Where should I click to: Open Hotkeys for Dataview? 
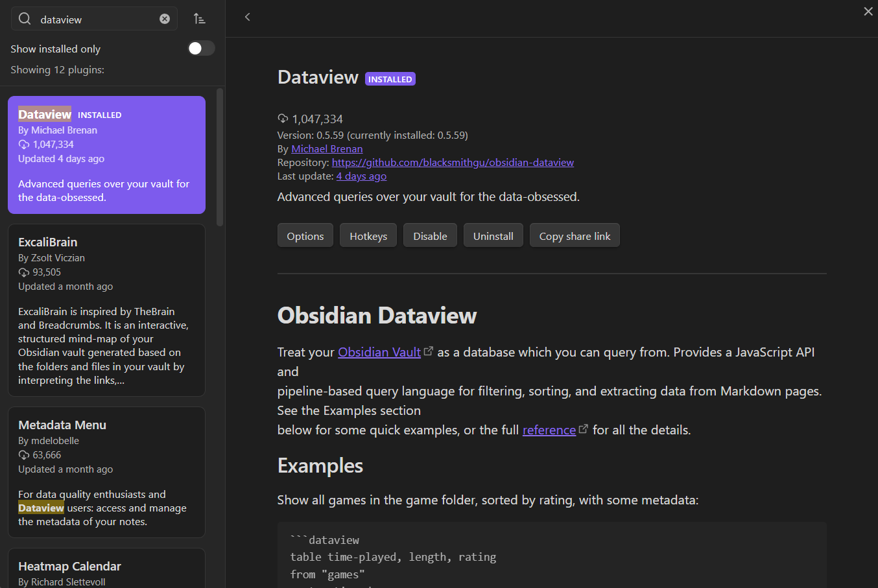[368, 235]
